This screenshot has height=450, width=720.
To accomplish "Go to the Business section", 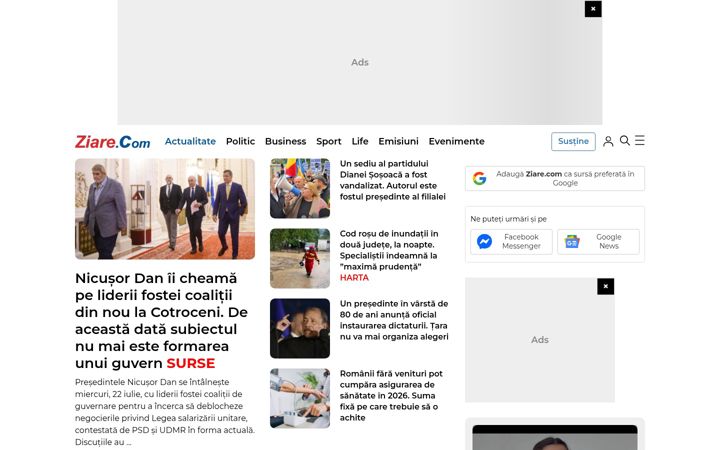I will tap(285, 141).
